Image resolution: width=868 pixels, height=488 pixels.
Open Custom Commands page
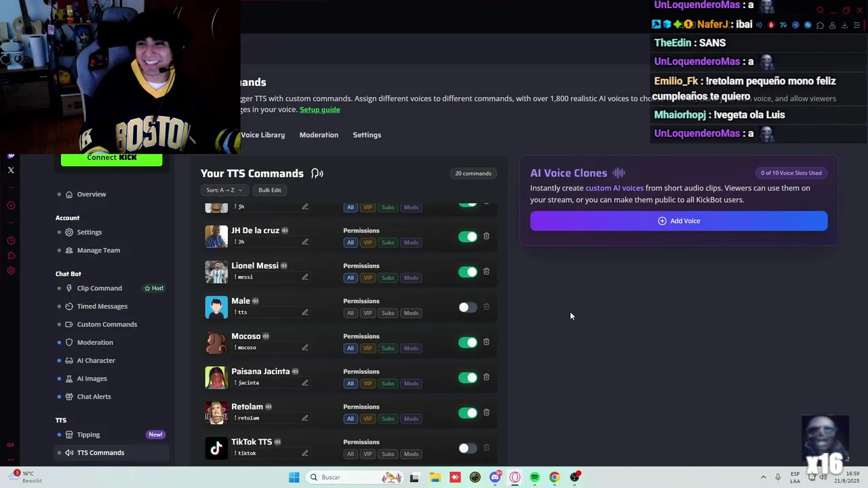pyautogui.click(x=106, y=324)
